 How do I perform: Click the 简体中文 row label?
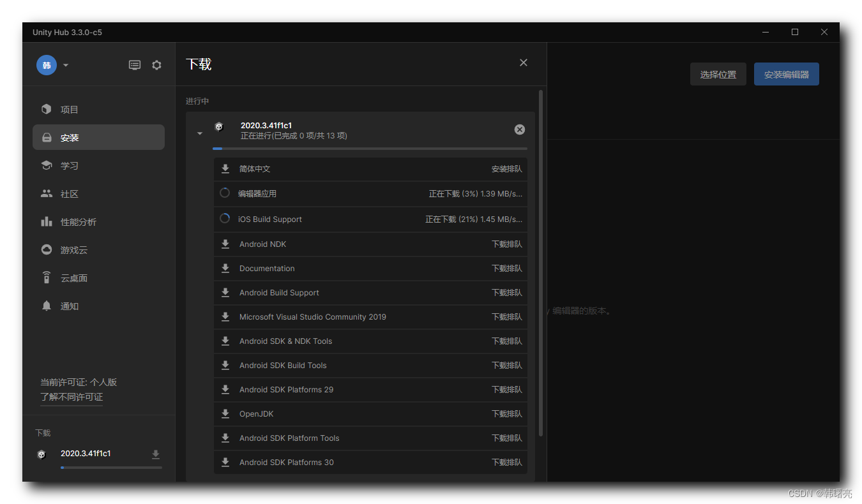click(255, 169)
